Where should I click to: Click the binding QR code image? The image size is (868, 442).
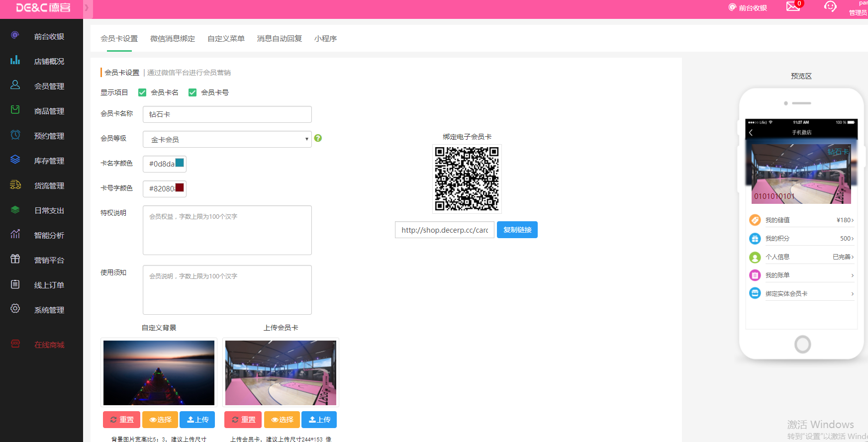point(467,178)
